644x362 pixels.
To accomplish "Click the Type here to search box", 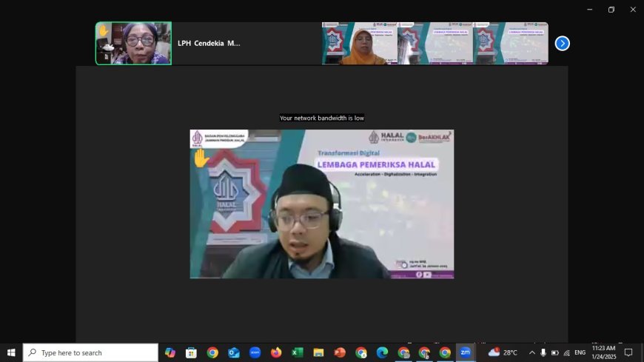I will click(x=90, y=352).
